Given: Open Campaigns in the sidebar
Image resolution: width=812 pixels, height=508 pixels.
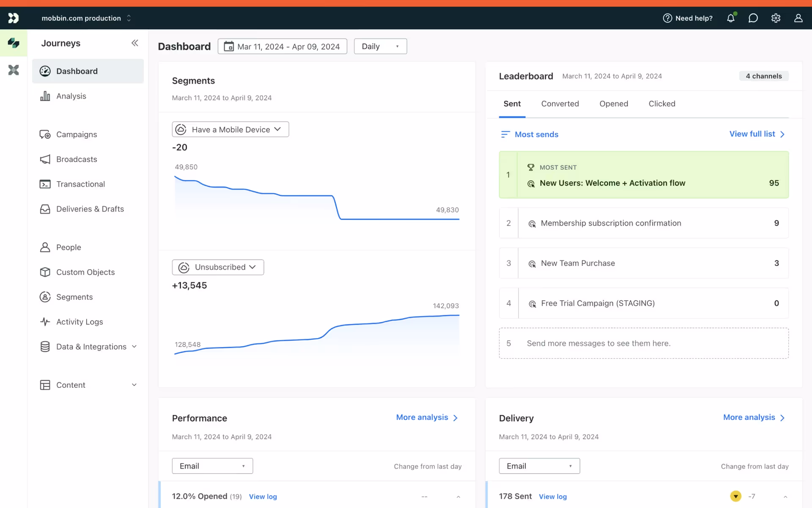Looking at the screenshot, I should pos(77,134).
